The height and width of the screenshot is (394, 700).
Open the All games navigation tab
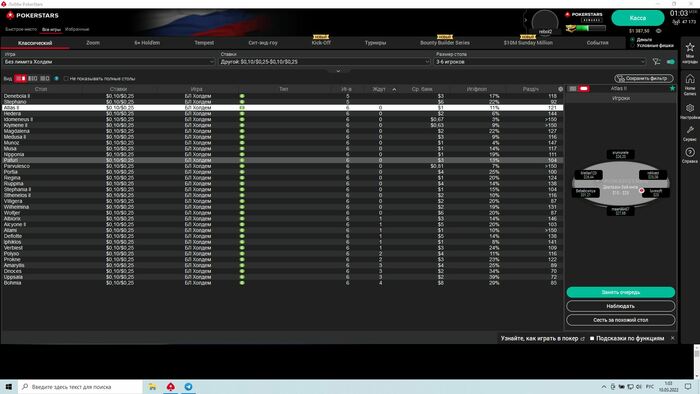pyautogui.click(x=51, y=29)
